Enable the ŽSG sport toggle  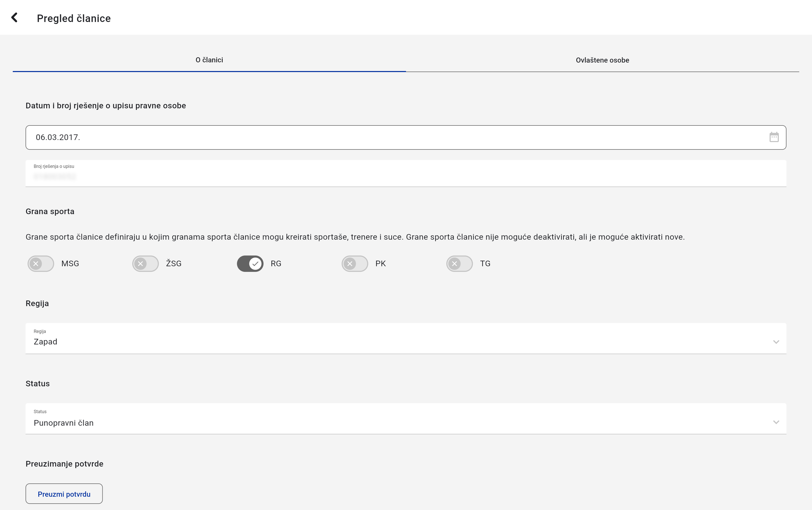tap(145, 263)
